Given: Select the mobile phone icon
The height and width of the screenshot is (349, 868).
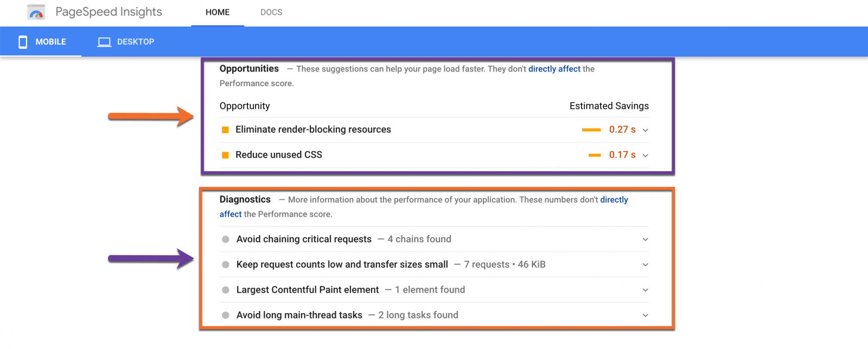Looking at the screenshot, I should [x=23, y=41].
